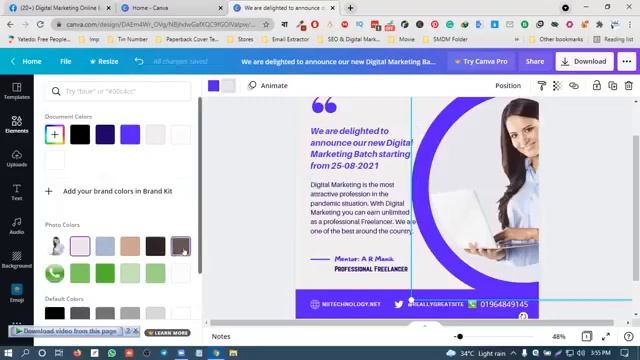This screenshot has width=640, height=360.
Task: Open the Uploads sidebar panel
Action: click(17, 158)
